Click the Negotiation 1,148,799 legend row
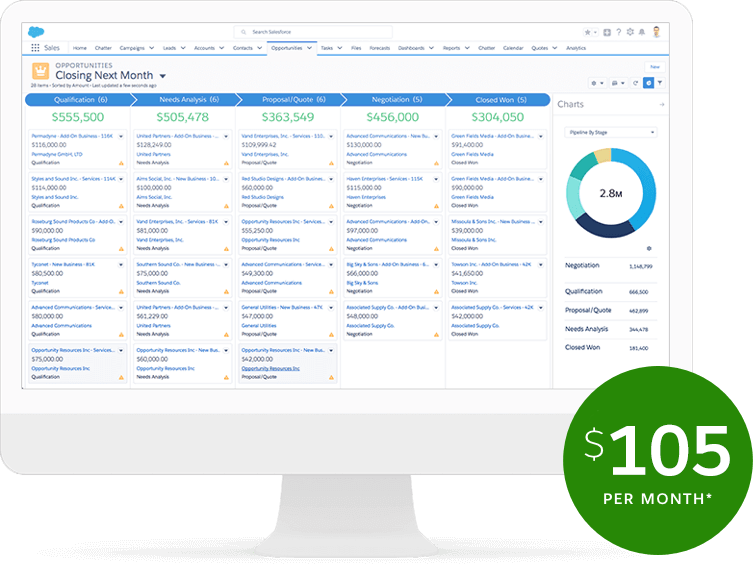This screenshot has height=564, width=753. (x=609, y=266)
